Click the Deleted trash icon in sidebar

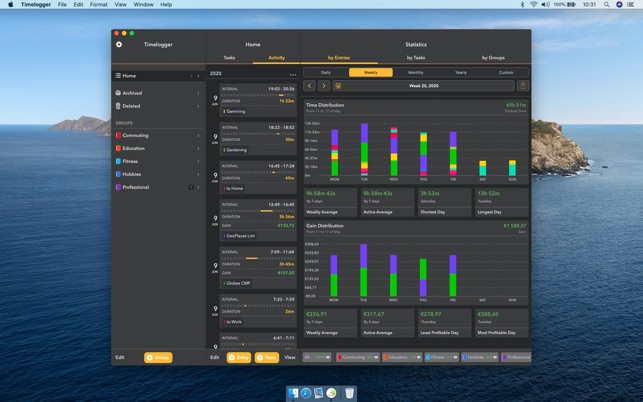pyautogui.click(x=118, y=106)
